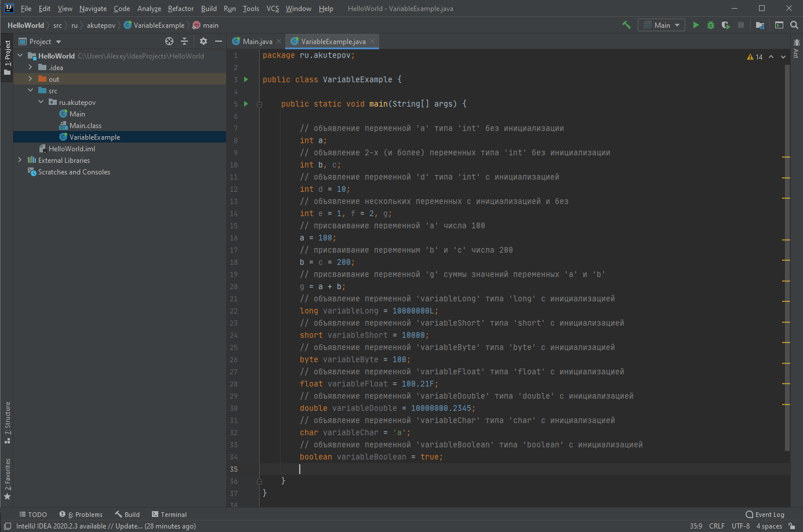Collapse the src folder
This screenshot has width=803, height=532.
coord(31,90)
